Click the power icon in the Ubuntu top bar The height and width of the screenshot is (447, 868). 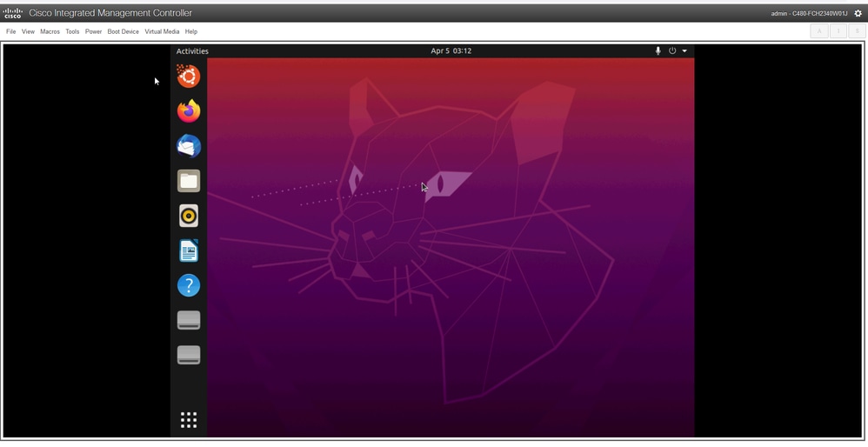click(672, 51)
